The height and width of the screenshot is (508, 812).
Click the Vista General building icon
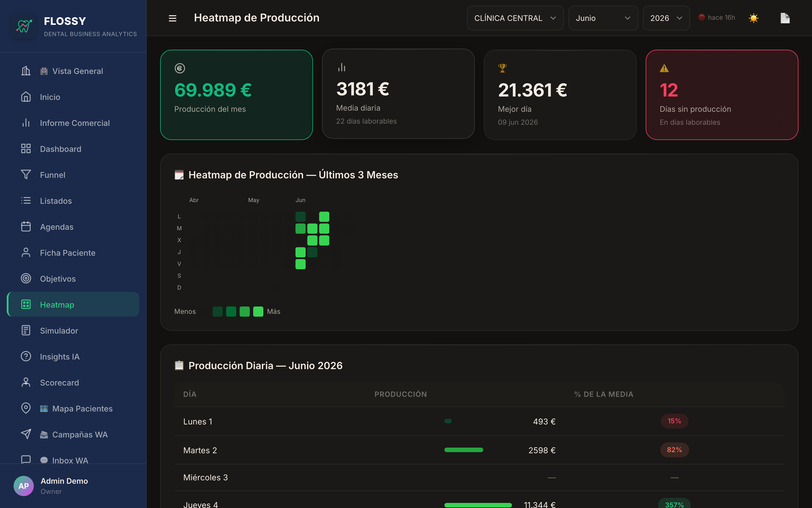point(26,71)
